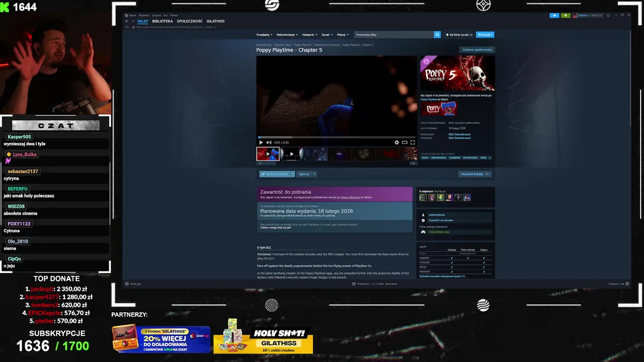The image size is (644, 362).
Task: Open the Gilathiss account wallet dropdown
Action: [x=588, y=16]
